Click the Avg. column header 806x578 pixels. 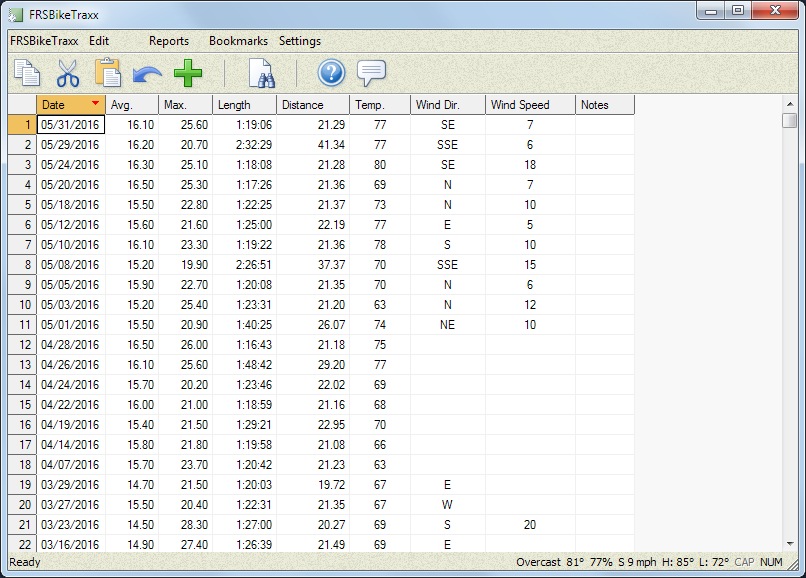pos(132,105)
